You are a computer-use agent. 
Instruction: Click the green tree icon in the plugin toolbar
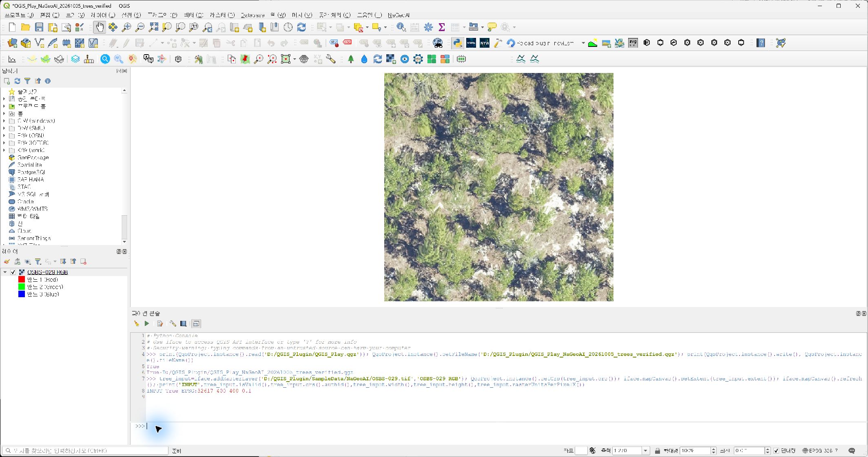(351, 59)
